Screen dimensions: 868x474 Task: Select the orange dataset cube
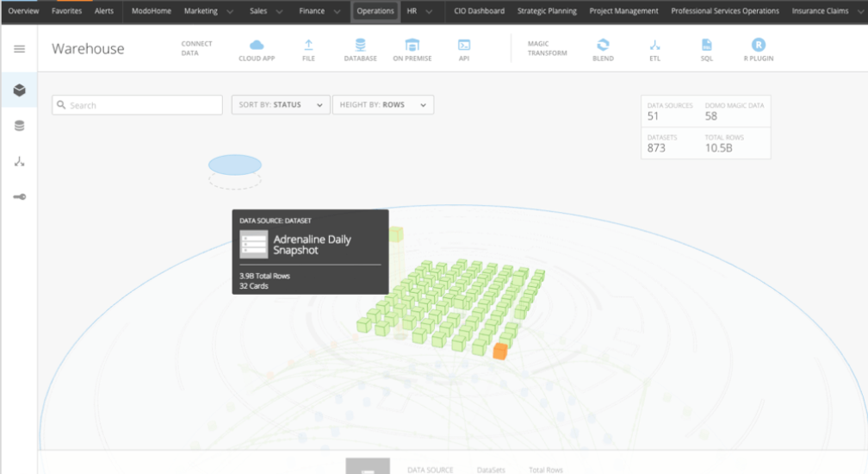(x=499, y=351)
